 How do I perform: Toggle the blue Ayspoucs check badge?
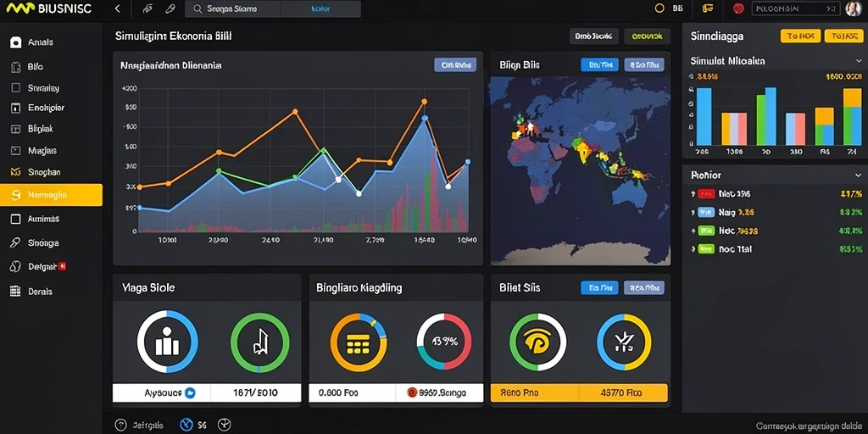tap(189, 393)
